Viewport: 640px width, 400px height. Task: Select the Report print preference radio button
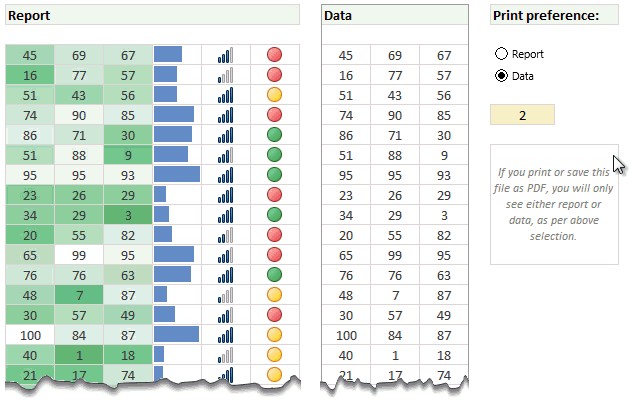[x=502, y=54]
